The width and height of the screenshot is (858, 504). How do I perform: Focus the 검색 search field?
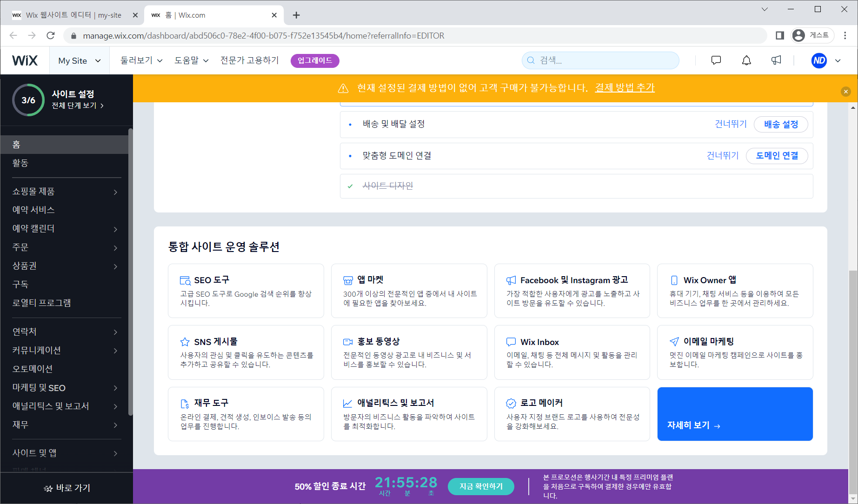pyautogui.click(x=600, y=60)
